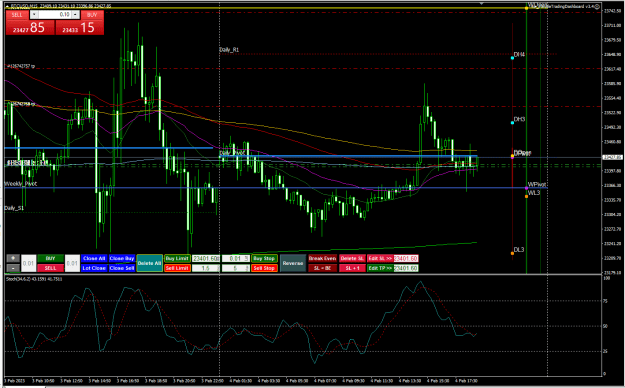The image size is (625, 388).
Task: Click the 0.01 lot field left of dashboard BUY
Action: 28,263
